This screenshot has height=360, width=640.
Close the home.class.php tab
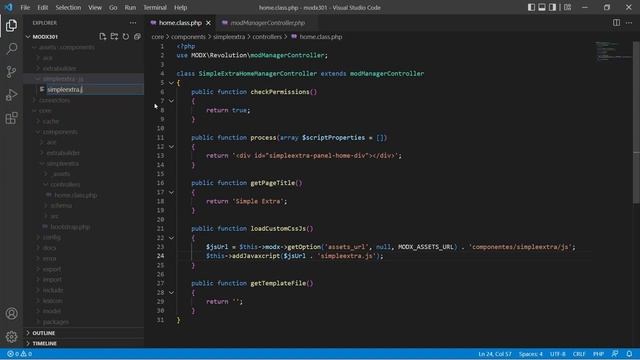tap(209, 23)
